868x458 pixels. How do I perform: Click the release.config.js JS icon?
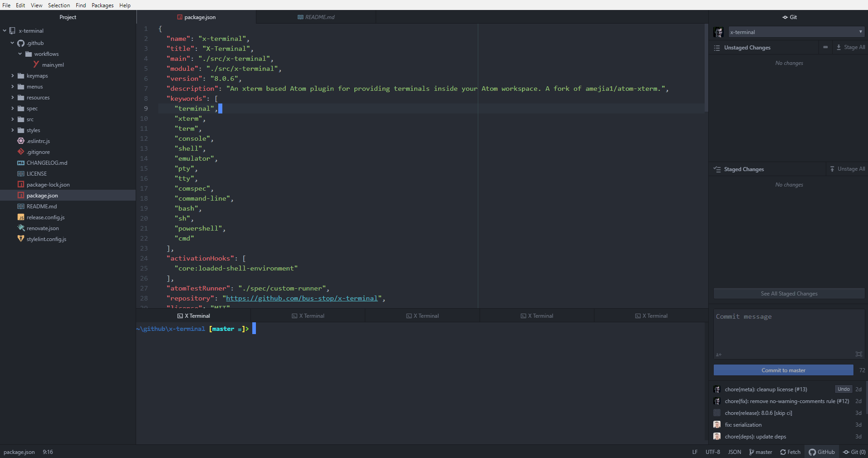click(x=21, y=217)
